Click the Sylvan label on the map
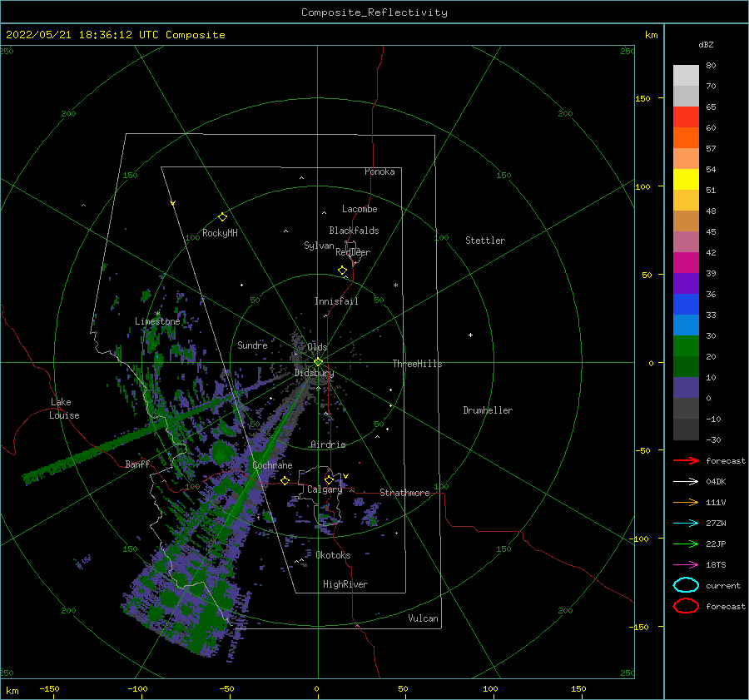The image size is (749, 700). tap(319, 246)
